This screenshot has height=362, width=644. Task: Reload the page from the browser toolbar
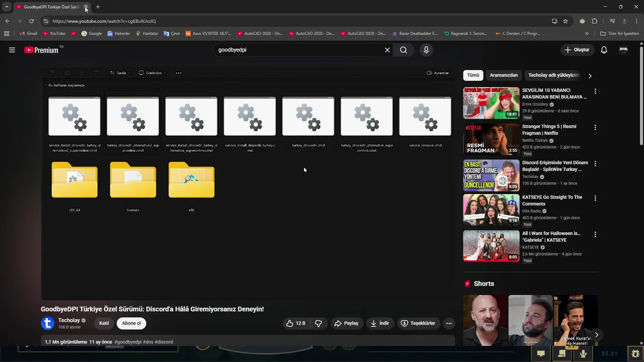31,21
